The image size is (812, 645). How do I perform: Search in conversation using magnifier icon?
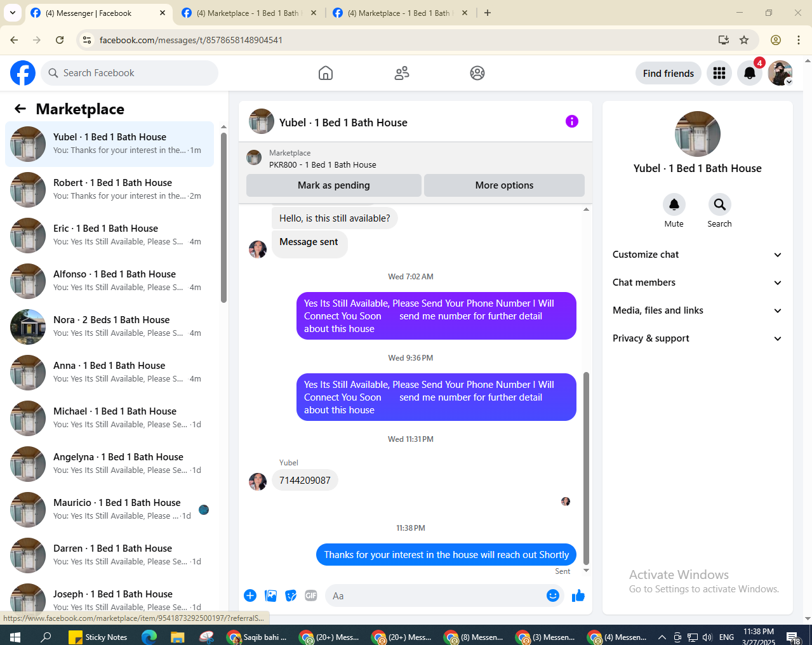pyautogui.click(x=720, y=204)
